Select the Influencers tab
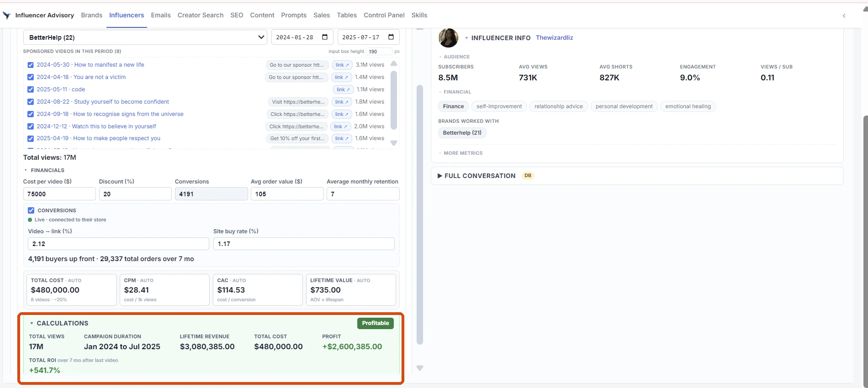Screen dimensions: 868x388 (127, 15)
